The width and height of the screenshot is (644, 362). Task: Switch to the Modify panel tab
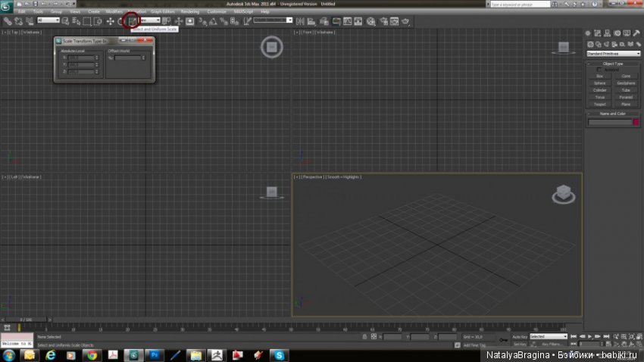point(598,33)
